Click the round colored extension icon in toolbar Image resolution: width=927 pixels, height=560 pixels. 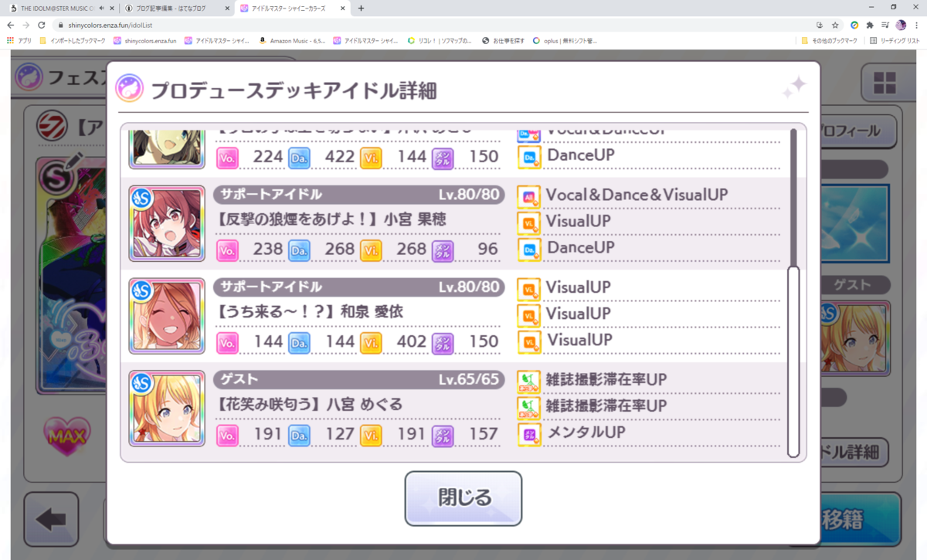click(854, 25)
